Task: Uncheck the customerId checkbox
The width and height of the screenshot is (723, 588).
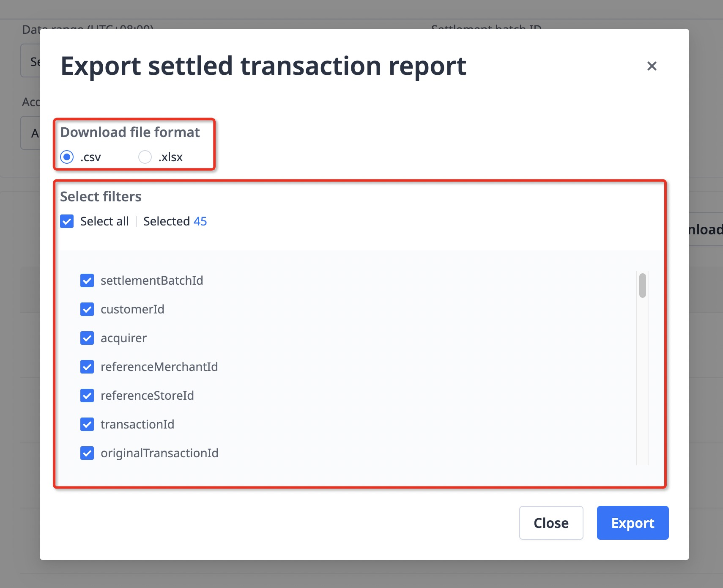Action: tap(87, 309)
